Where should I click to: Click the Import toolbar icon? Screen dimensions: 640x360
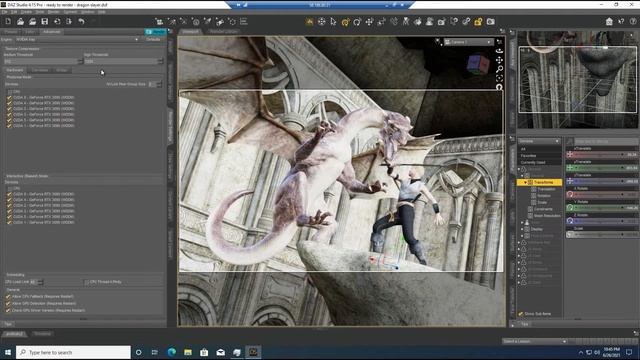pyautogui.click(x=57, y=21)
